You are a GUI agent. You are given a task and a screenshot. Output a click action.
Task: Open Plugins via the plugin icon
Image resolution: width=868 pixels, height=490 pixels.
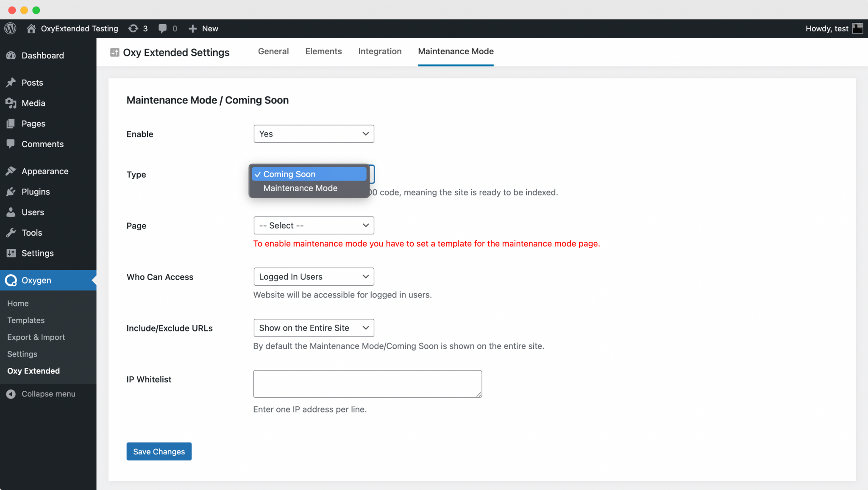click(11, 192)
